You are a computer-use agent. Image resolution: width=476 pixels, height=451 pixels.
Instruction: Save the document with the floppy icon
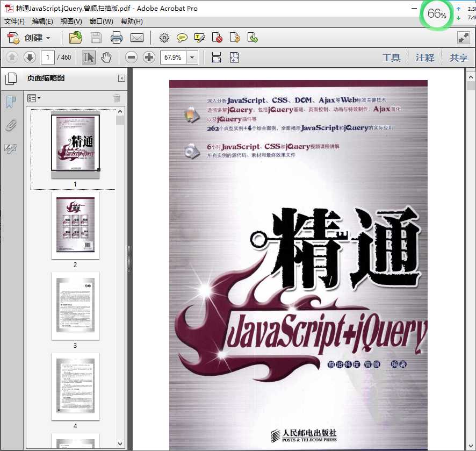pyautogui.click(x=96, y=38)
